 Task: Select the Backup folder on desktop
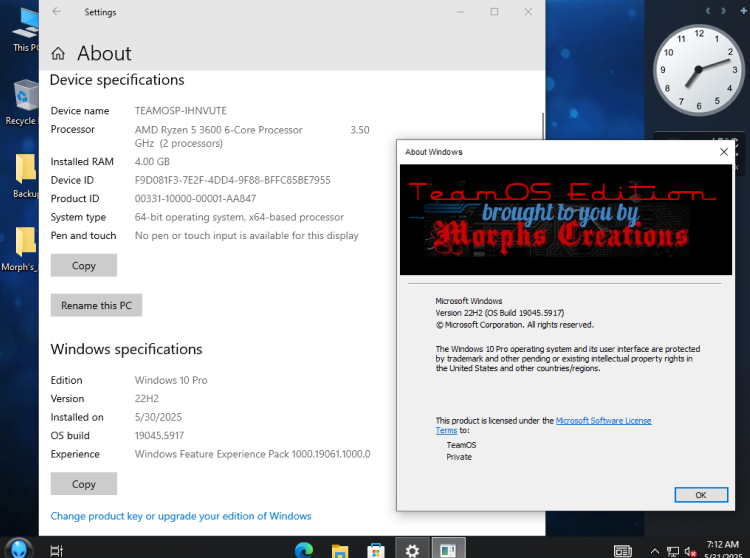(25, 175)
